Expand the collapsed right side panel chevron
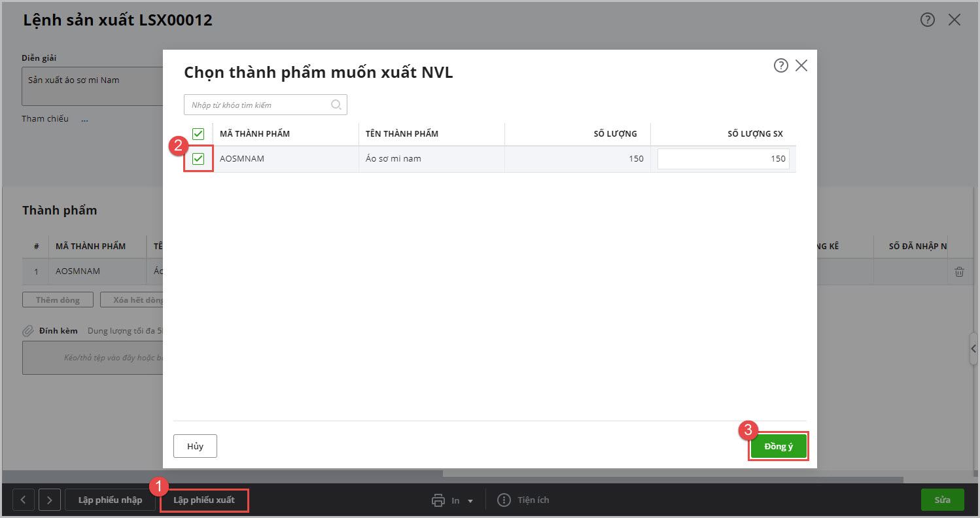 point(974,349)
